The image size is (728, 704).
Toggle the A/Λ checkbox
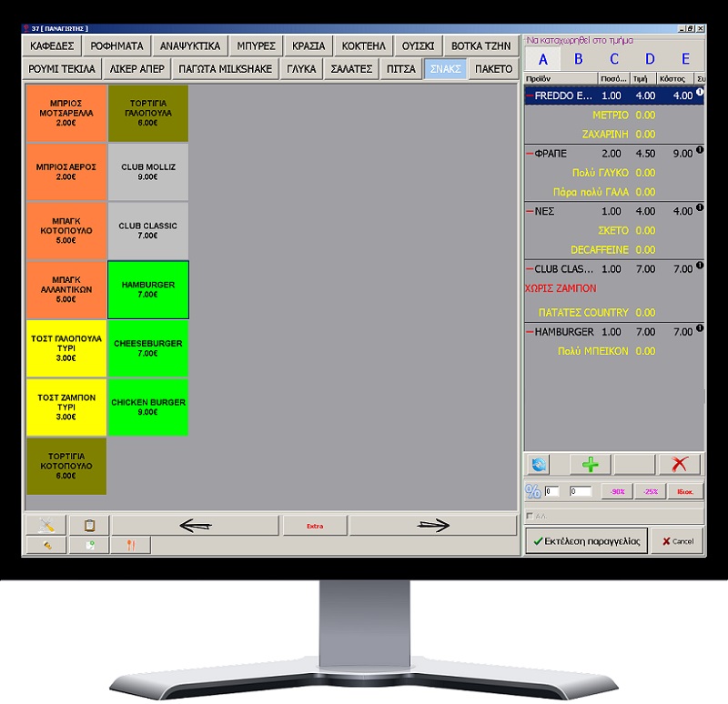[530, 517]
